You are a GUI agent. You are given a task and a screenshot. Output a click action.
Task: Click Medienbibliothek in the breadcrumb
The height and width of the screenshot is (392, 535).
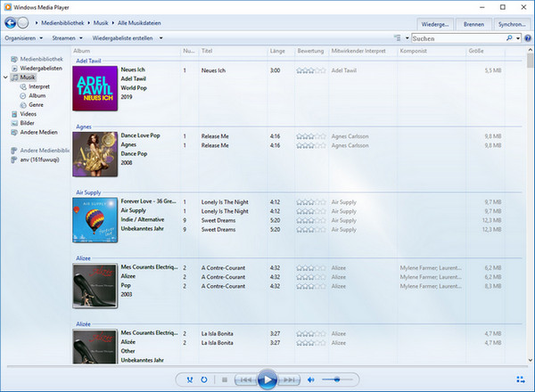pyautogui.click(x=62, y=23)
